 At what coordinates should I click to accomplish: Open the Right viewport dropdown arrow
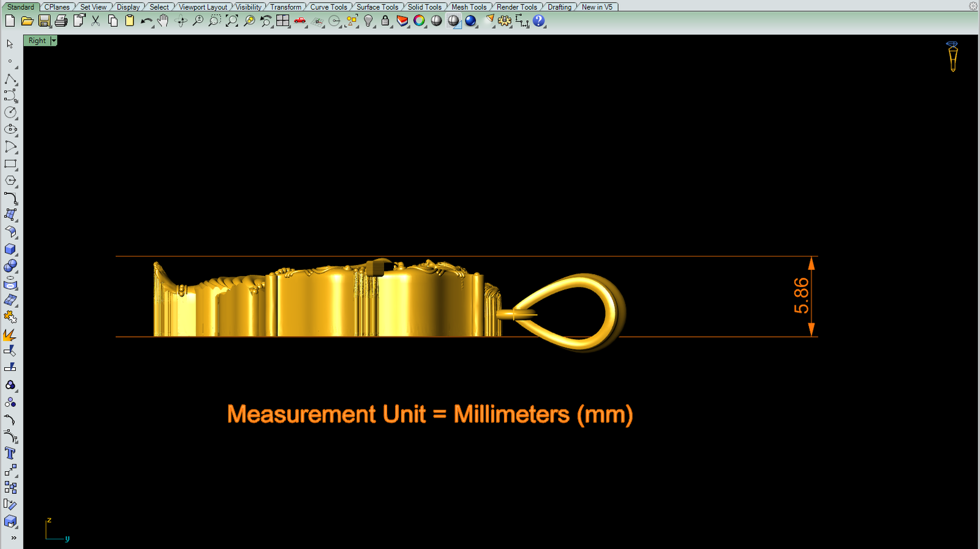coord(54,40)
